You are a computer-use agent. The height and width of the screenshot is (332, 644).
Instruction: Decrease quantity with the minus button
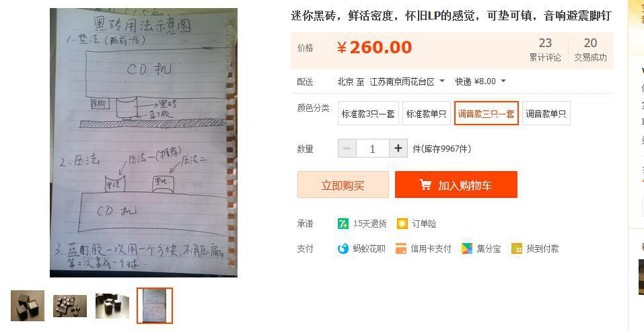point(347,148)
